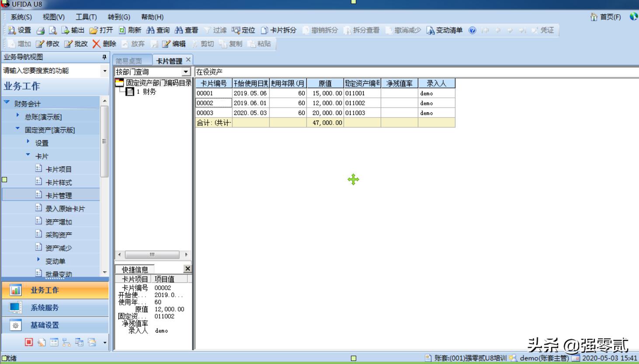Open the 按部门查询 dropdown
This screenshot has width=639, height=364.
tap(185, 71)
